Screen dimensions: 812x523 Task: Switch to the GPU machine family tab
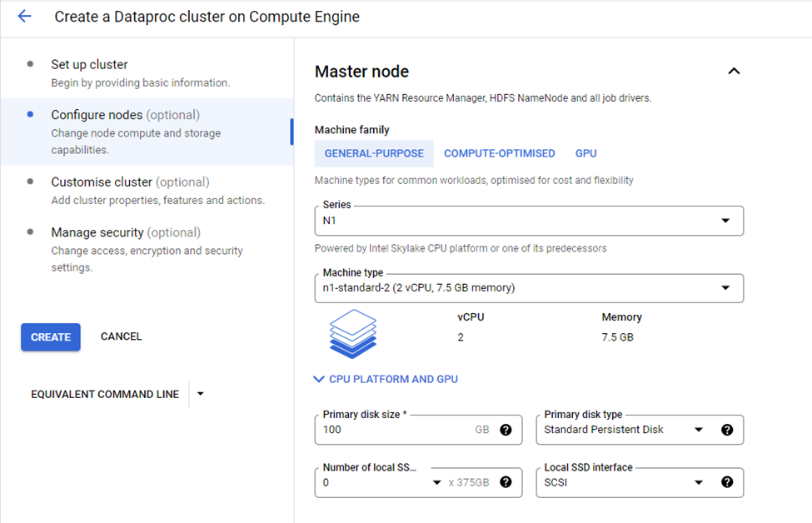point(585,153)
